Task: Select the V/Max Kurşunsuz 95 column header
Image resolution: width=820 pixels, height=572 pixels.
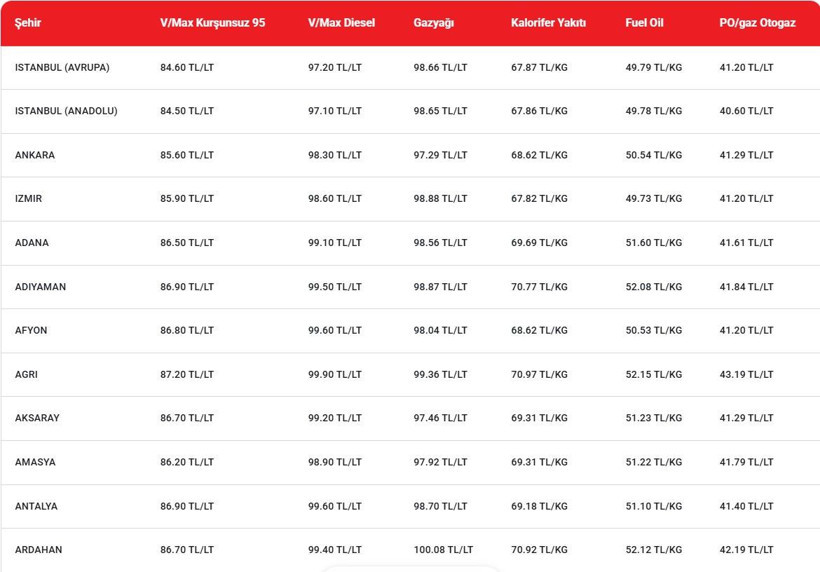Action: (x=212, y=23)
